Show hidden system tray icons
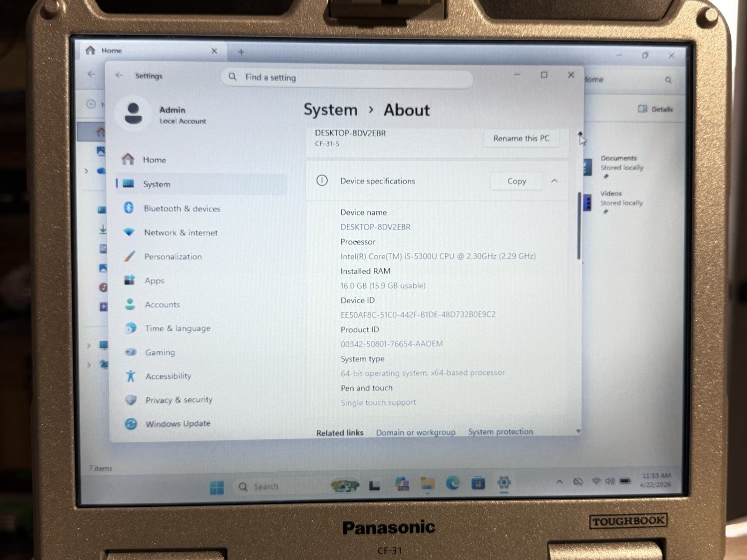This screenshot has width=747, height=560. (559, 482)
